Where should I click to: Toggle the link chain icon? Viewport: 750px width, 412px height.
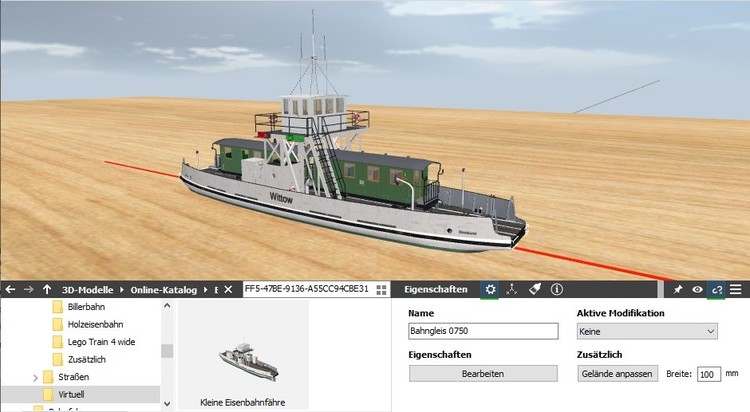pos(717,290)
